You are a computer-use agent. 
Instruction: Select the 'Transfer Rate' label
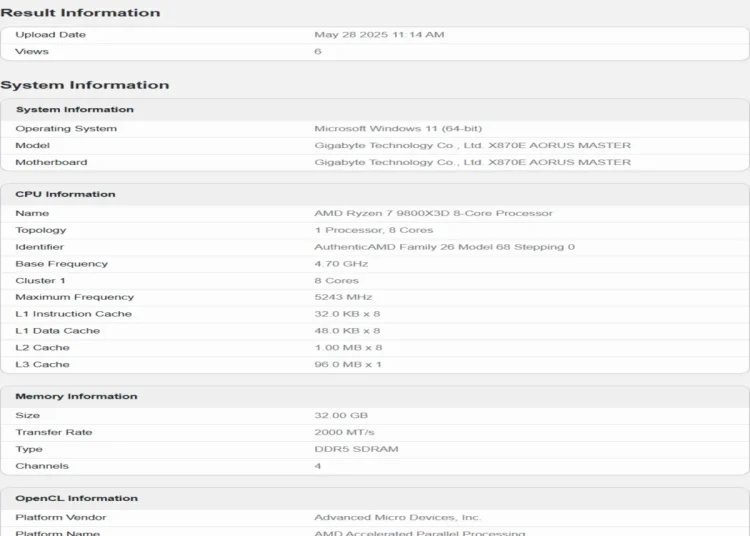click(x=54, y=432)
